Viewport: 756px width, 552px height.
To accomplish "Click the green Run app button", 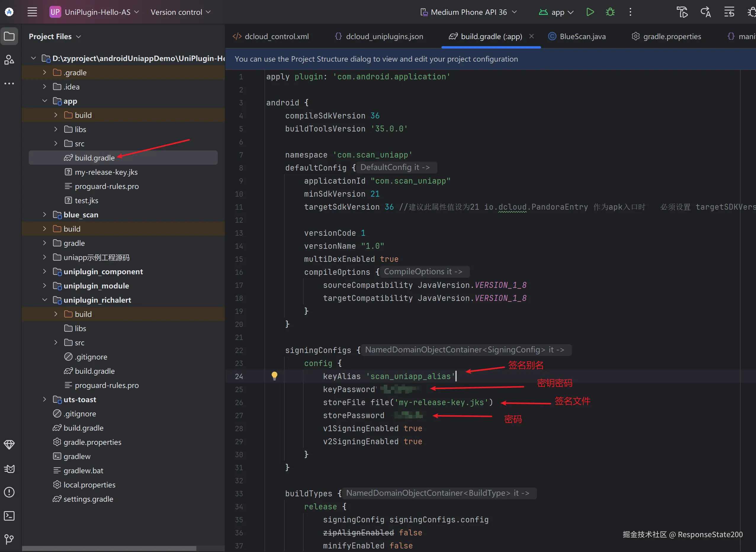I will 590,12.
